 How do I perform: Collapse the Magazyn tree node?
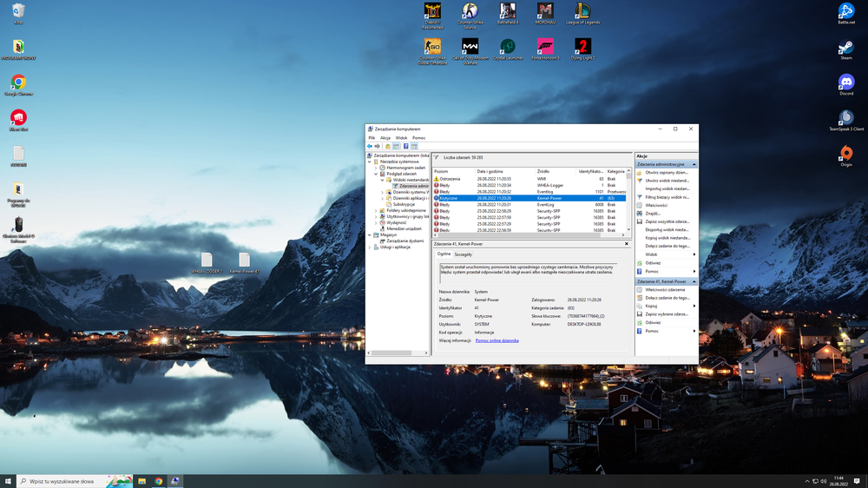pos(370,234)
